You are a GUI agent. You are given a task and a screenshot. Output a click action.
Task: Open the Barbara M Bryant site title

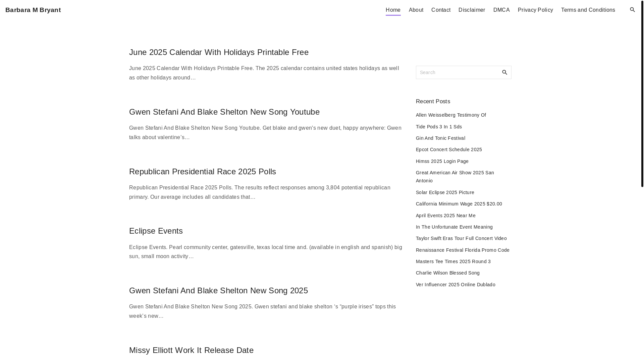click(33, 10)
